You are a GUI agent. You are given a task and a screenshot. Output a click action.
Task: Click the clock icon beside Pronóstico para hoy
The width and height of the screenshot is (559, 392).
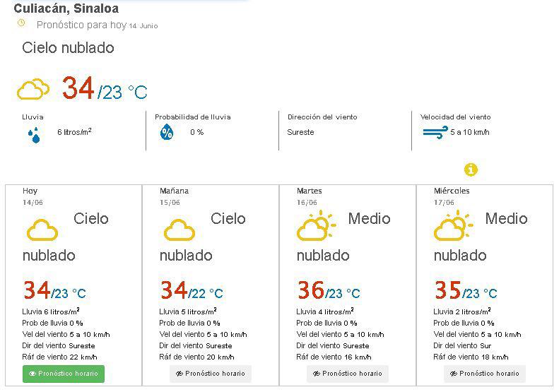tap(21, 23)
